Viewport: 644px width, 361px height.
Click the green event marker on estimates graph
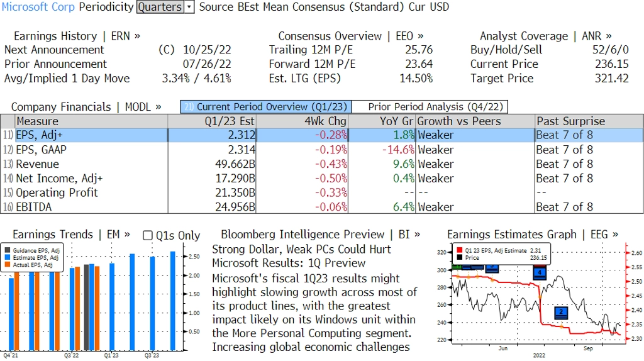click(x=457, y=267)
